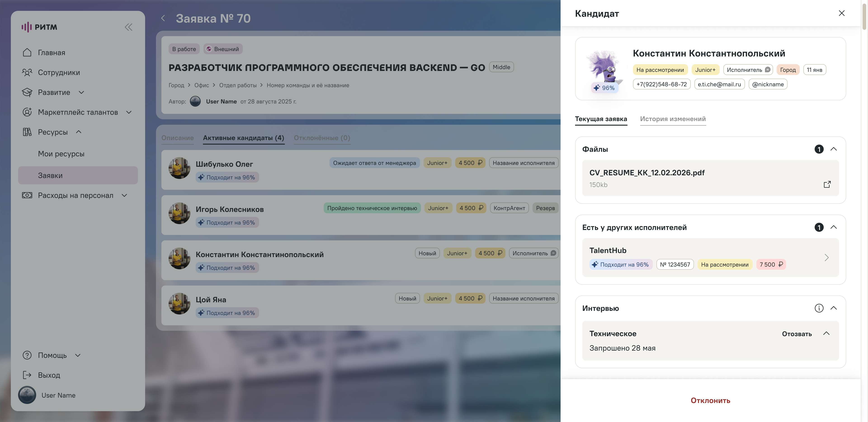Viewport: 868px width, 422px height.
Task: Collapse the sidebar with double-chevron icon
Action: pos(128,27)
